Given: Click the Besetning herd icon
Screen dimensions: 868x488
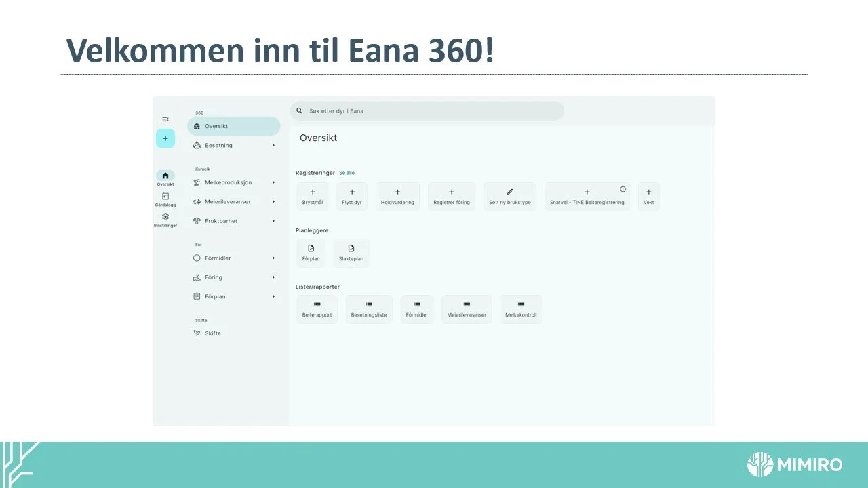Looking at the screenshot, I should (197, 145).
